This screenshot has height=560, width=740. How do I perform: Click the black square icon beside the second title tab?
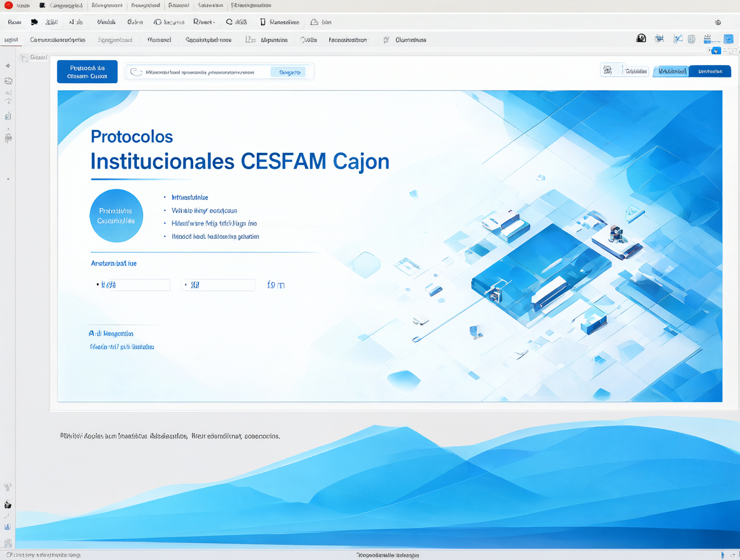click(42, 6)
